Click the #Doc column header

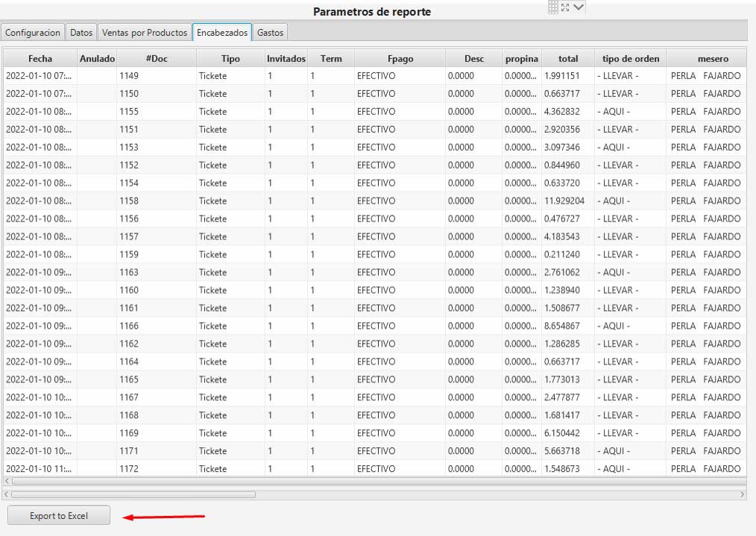pyautogui.click(x=157, y=59)
